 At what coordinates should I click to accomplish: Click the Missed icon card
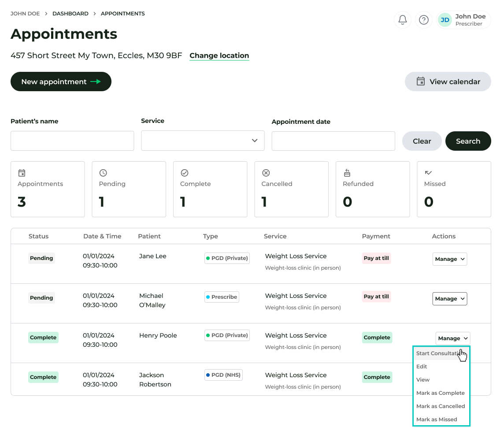coord(454,189)
